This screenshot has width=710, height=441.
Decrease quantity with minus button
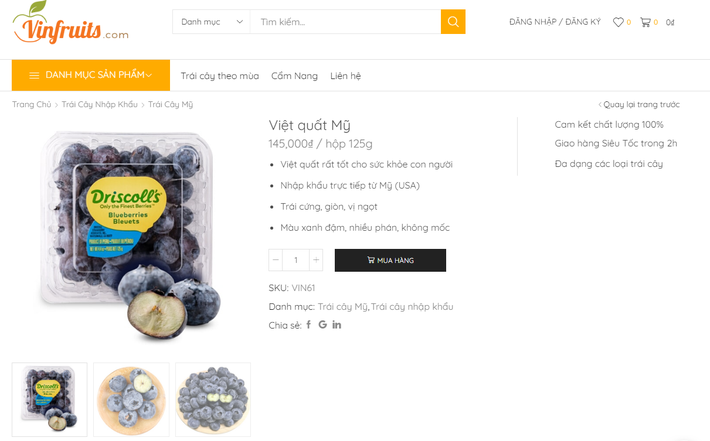(x=276, y=261)
